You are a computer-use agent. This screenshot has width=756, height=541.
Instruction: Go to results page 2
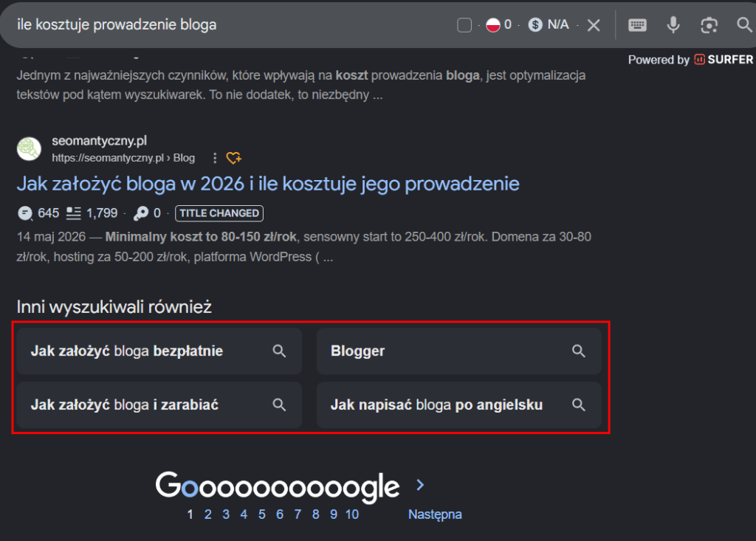[x=207, y=514]
